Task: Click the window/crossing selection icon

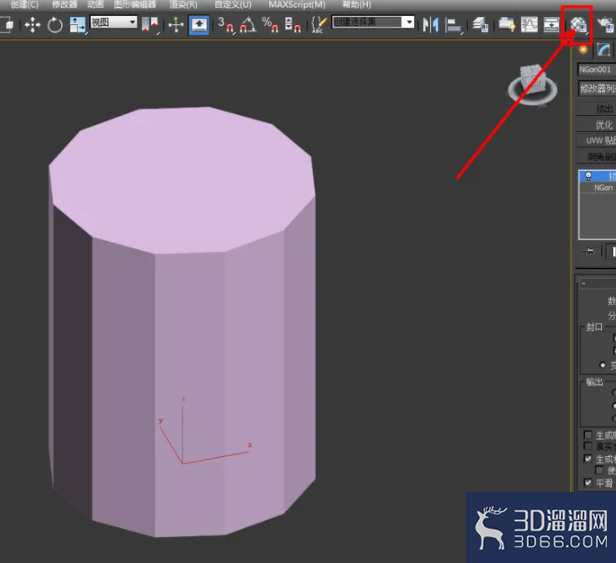Action: click(7, 25)
